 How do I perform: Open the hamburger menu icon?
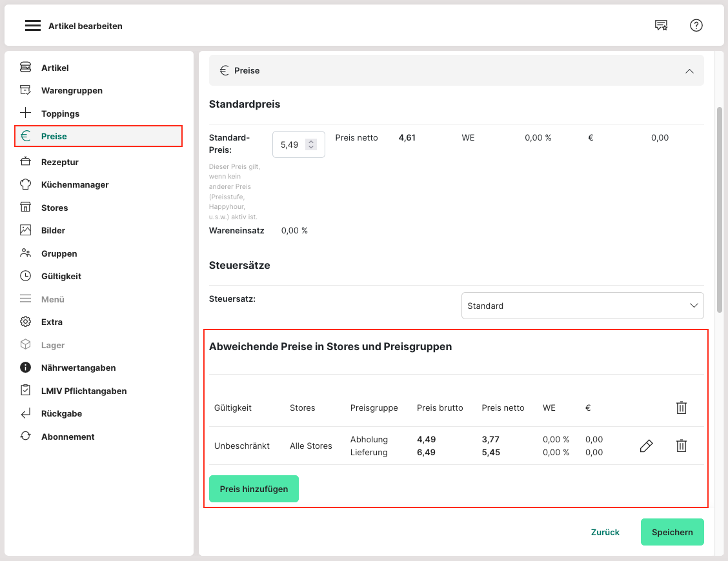pos(33,26)
